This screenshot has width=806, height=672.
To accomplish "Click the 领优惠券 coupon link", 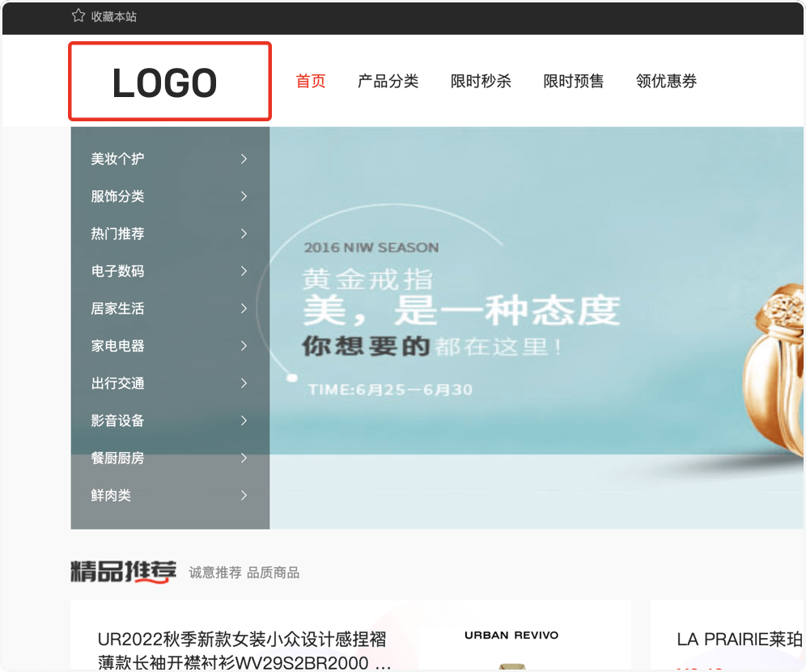I will click(666, 81).
